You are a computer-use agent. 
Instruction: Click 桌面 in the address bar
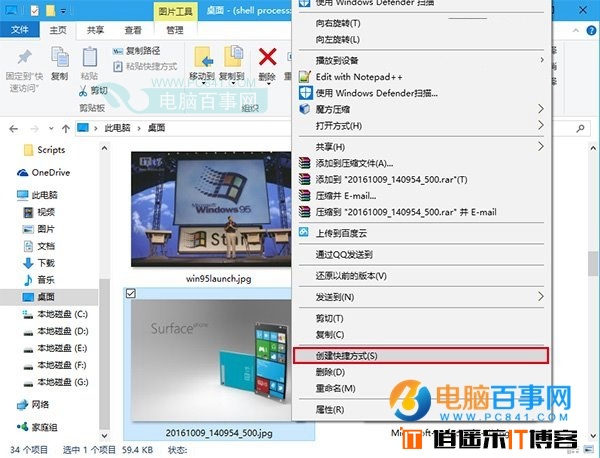click(x=157, y=128)
